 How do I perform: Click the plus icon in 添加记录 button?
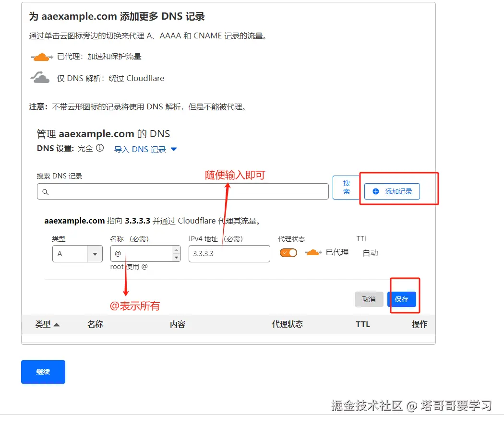(x=375, y=191)
